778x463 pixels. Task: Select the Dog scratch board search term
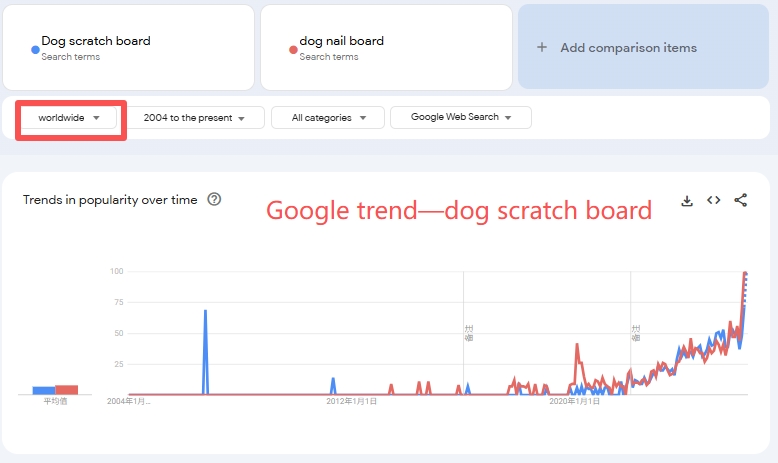96,42
